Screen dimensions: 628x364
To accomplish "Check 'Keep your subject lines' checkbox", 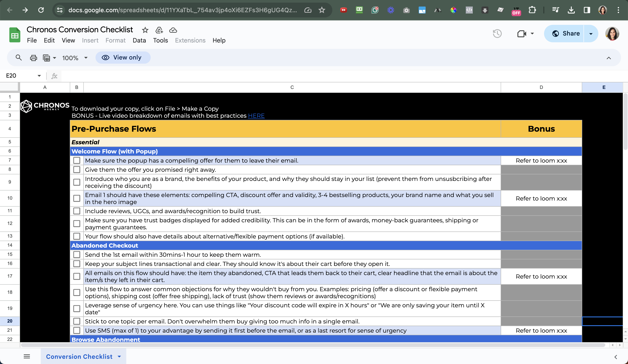I will (77, 264).
